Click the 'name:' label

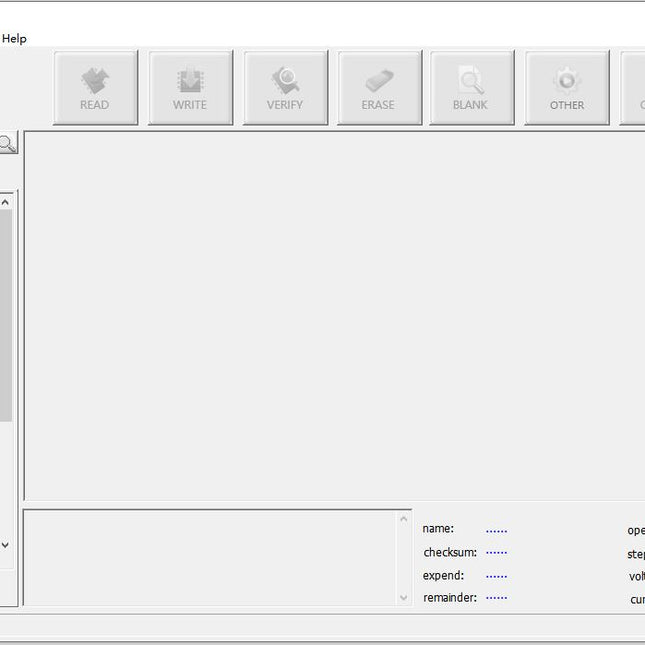[438, 529]
